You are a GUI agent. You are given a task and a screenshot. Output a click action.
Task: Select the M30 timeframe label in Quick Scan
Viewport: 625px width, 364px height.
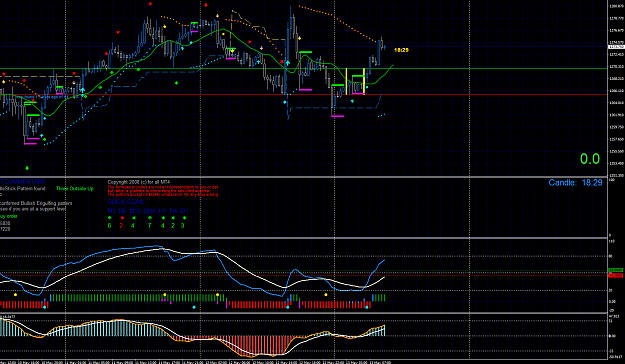(149, 211)
